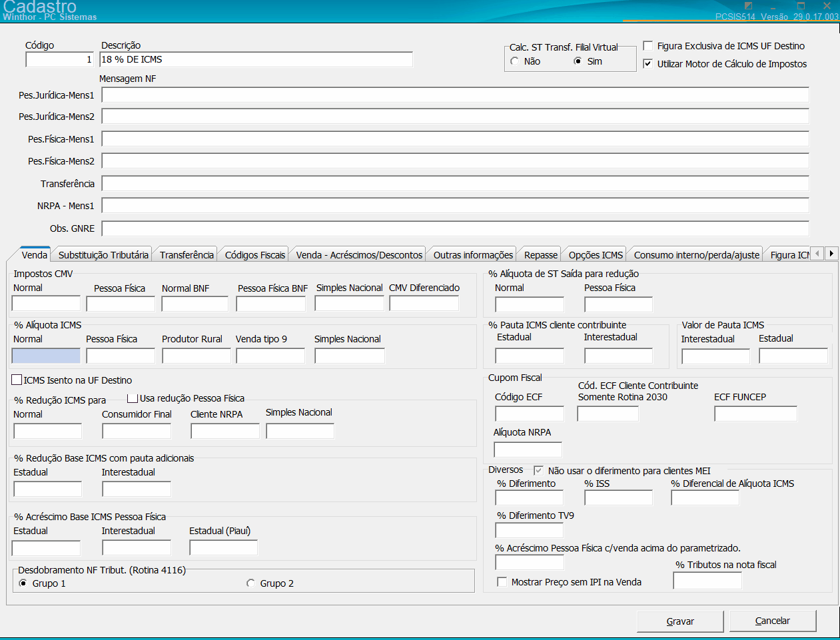
Task: Toggle Não usar o diferimento para clientes MEI
Action: click(538, 470)
